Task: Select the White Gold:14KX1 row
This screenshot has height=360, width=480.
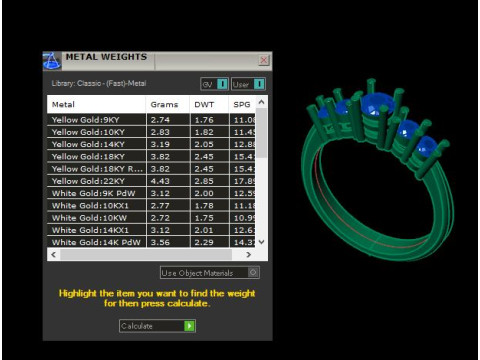Action: tap(152, 230)
